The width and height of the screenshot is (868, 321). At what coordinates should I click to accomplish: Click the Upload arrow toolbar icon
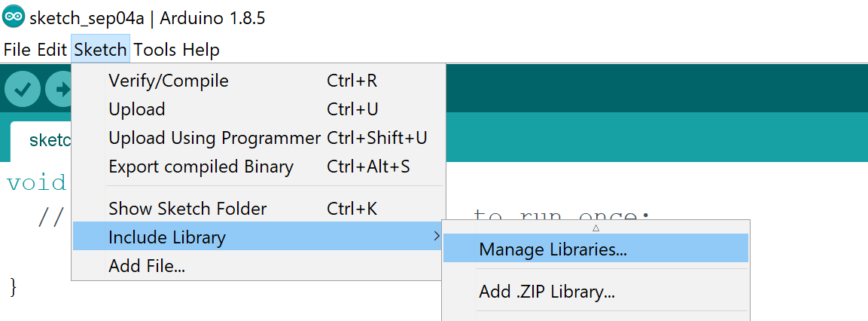[59, 89]
